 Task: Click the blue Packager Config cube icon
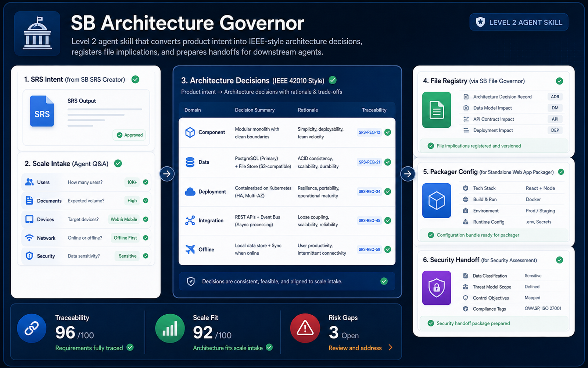(437, 201)
